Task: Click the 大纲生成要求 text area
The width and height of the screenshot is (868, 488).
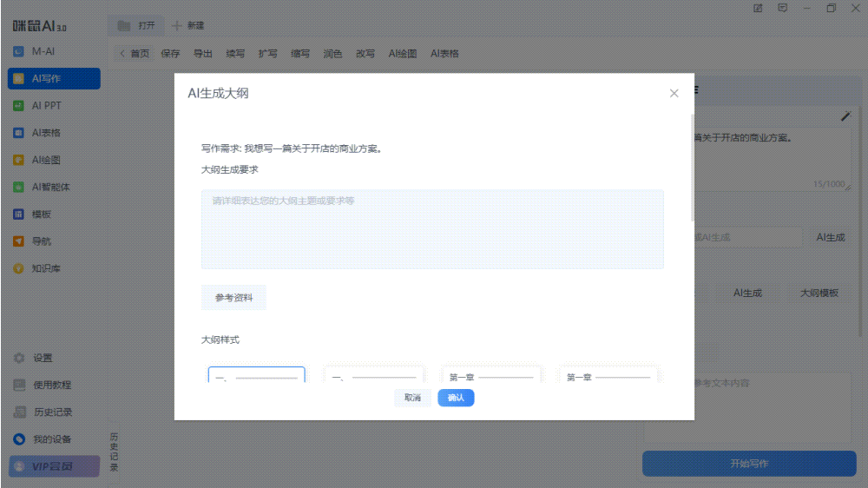Action: pyautogui.click(x=432, y=229)
